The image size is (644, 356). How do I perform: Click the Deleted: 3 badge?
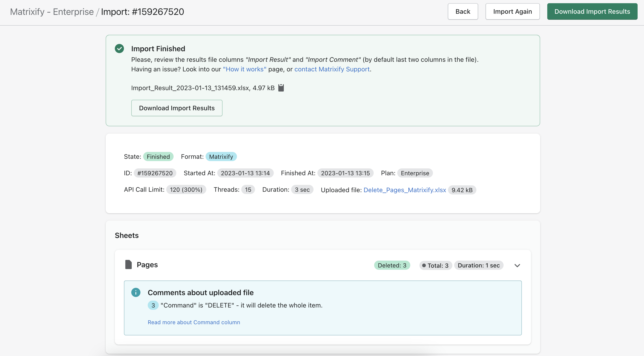coord(392,265)
